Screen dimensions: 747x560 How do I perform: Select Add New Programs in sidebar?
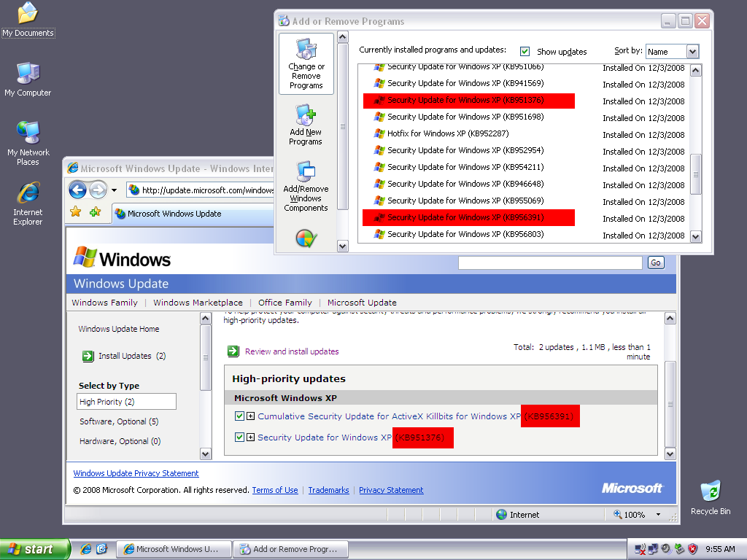[306, 125]
